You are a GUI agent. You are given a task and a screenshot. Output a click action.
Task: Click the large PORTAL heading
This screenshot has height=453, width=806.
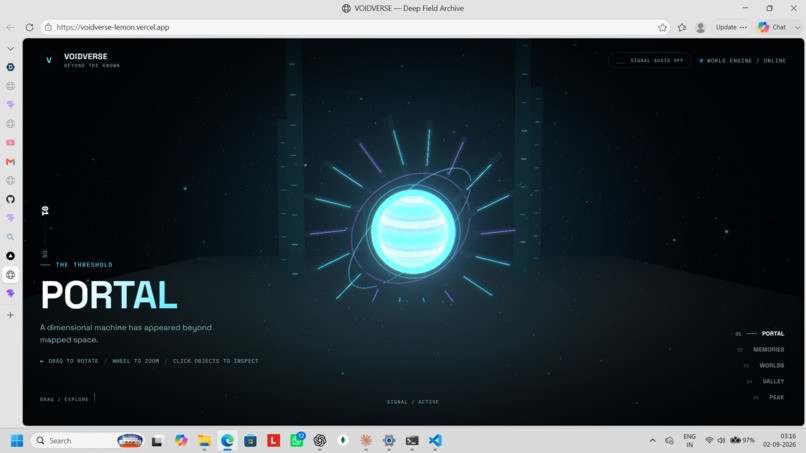pyautogui.click(x=109, y=295)
